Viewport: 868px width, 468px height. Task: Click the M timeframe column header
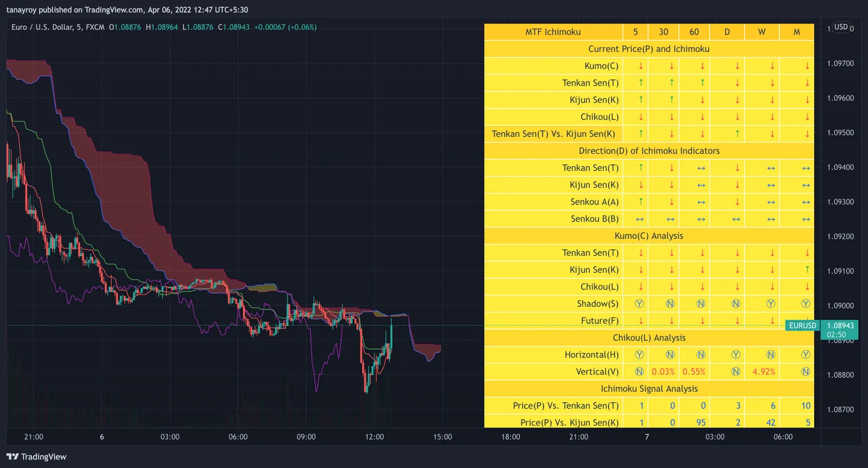point(797,32)
